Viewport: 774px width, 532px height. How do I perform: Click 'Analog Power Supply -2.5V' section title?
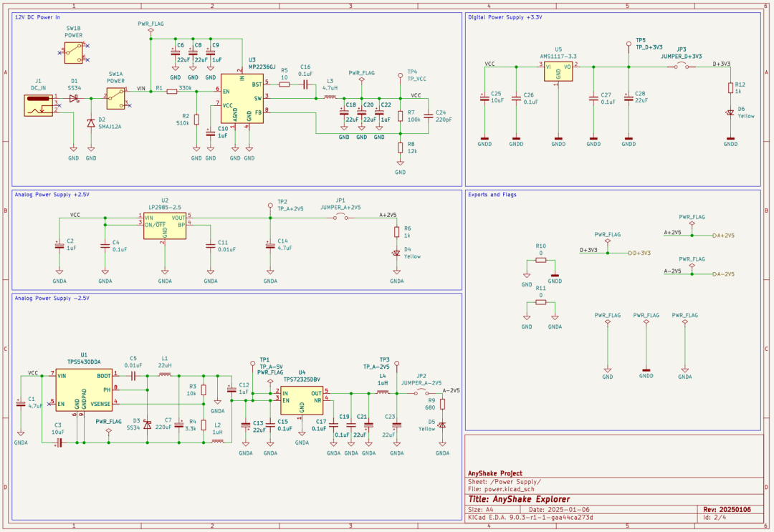click(52, 299)
